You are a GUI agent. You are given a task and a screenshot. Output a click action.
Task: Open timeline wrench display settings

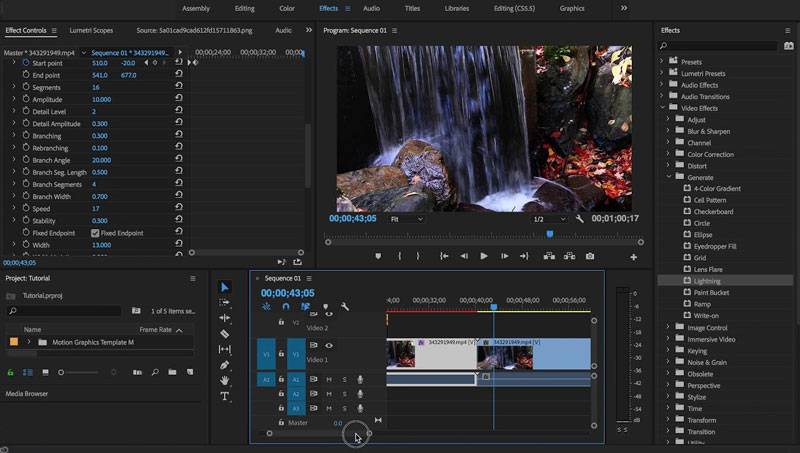[x=345, y=307]
